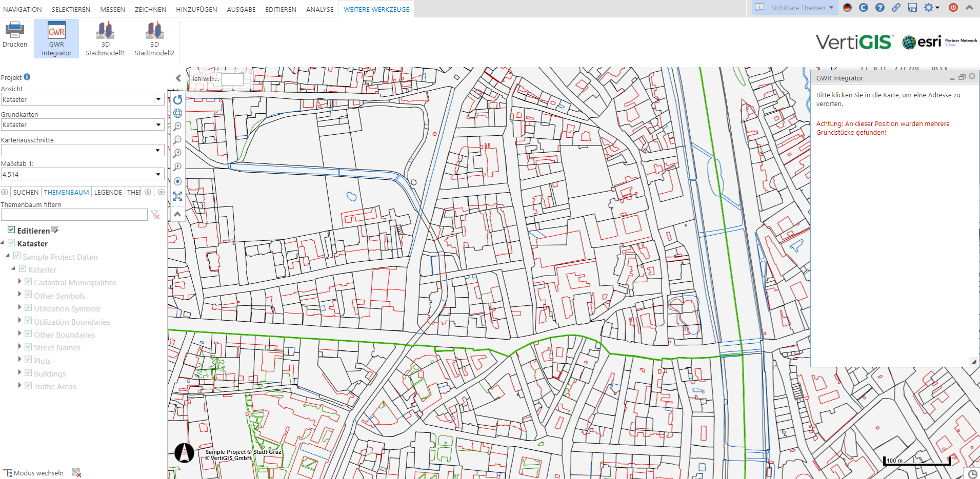Toggle the Editieren layer checkbox
This screenshot has width=980, height=479.
[11, 230]
